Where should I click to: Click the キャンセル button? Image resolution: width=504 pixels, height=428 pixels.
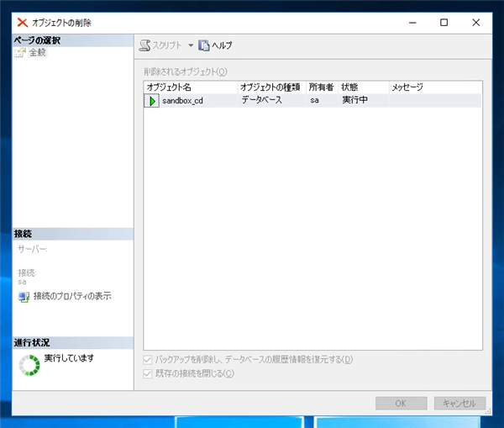tap(459, 404)
